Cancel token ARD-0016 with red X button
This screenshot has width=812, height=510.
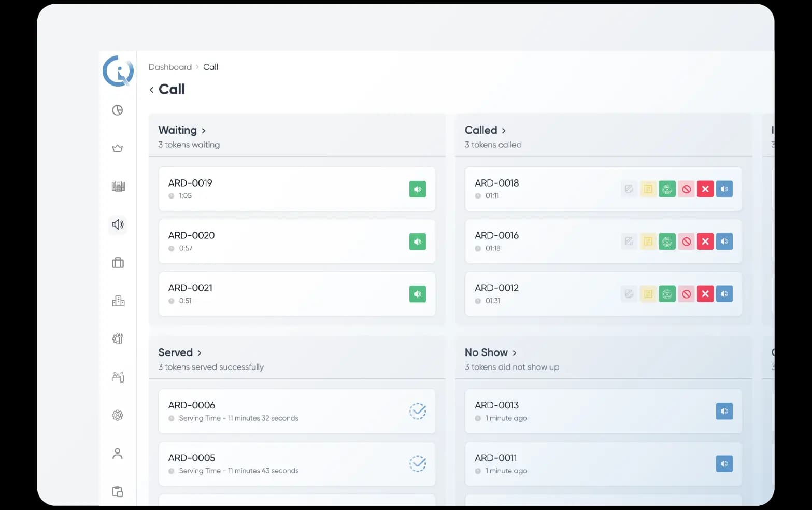point(705,241)
